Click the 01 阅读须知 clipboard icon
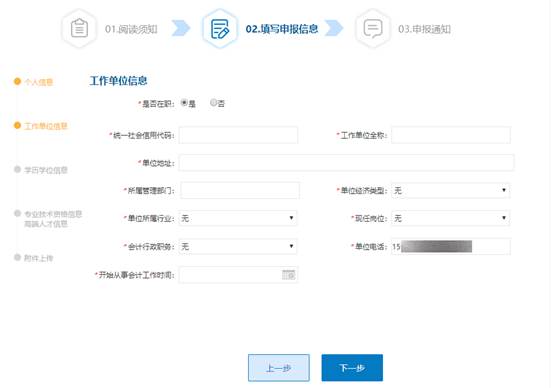Screen dimensions: 554x388 (79, 29)
